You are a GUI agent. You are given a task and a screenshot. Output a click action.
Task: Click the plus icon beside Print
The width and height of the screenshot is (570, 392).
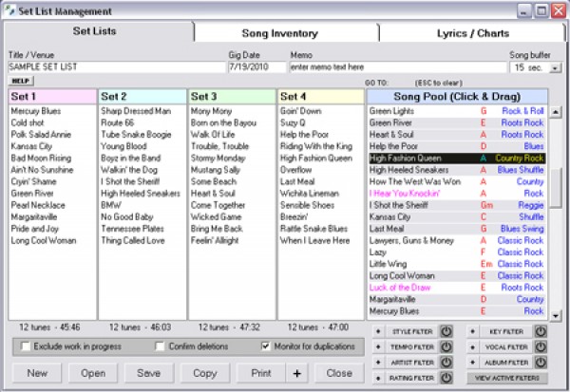(297, 373)
